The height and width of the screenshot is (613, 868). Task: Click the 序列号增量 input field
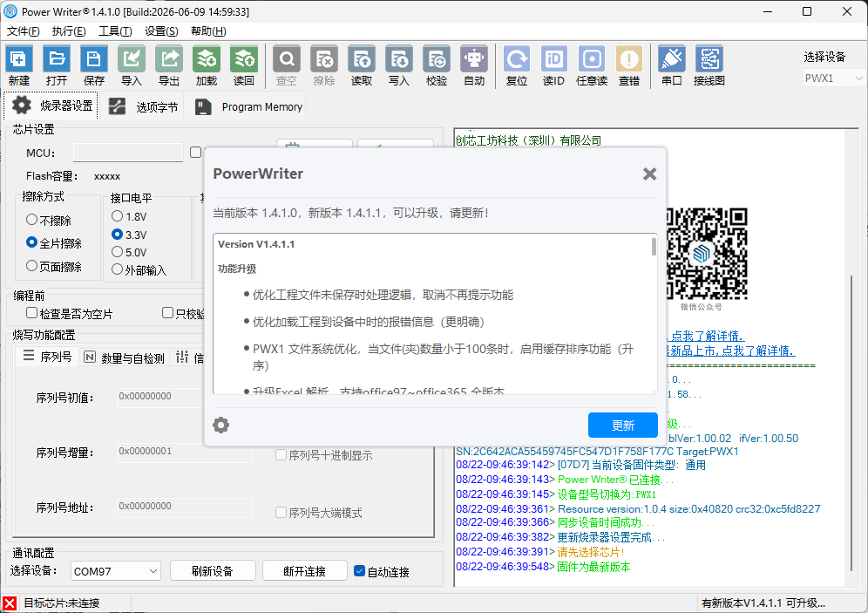pos(185,453)
